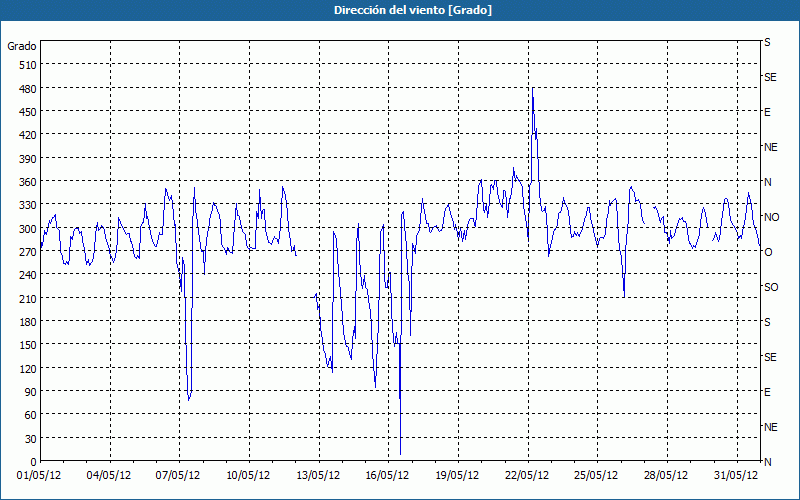Select the 'SO' compass label on the right axis
800x500 pixels.
pos(771,287)
